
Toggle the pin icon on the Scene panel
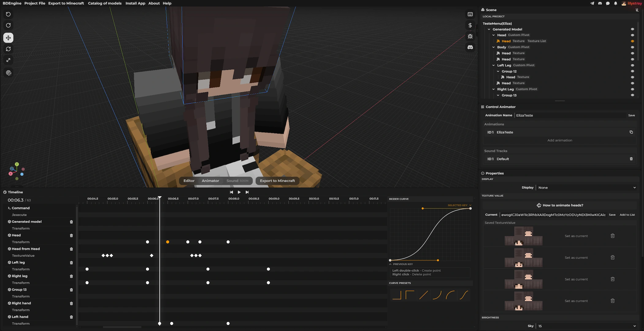637,10
